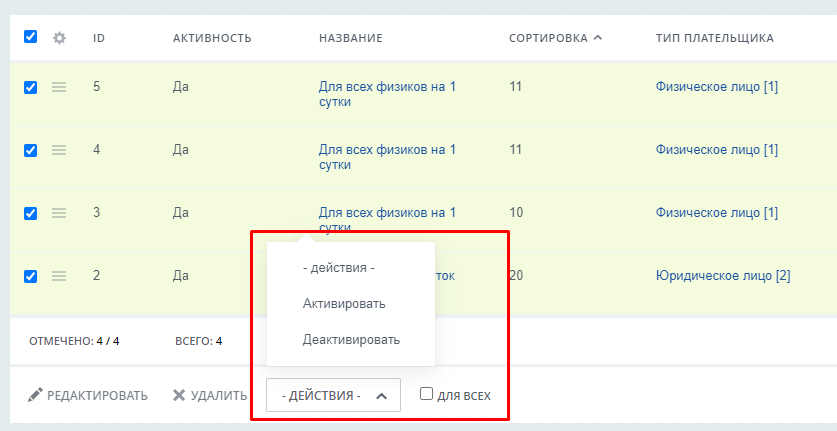The width and height of the screenshot is (837, 431).
Task: Click the «Удалить» cross button
Action: pos(210,396)
